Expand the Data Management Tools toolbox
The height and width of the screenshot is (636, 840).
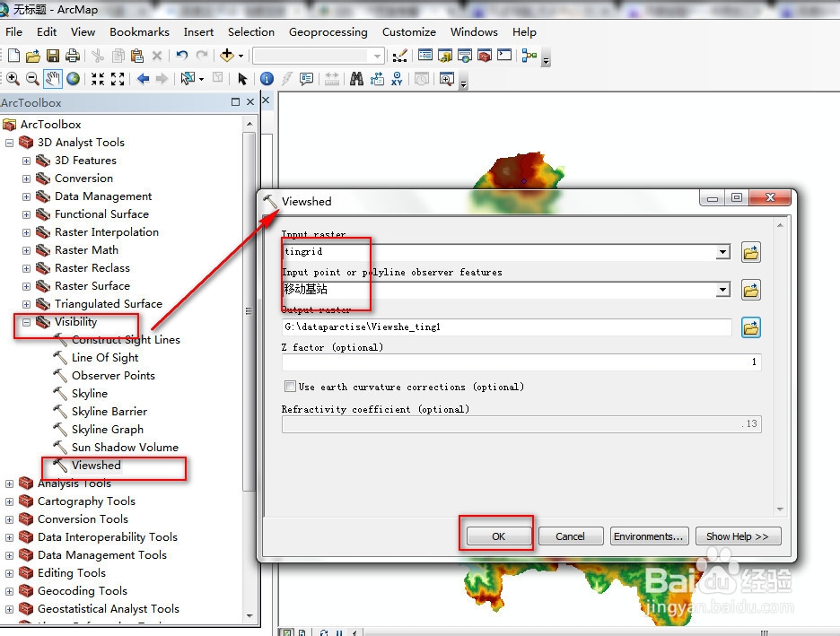(9, 555)
